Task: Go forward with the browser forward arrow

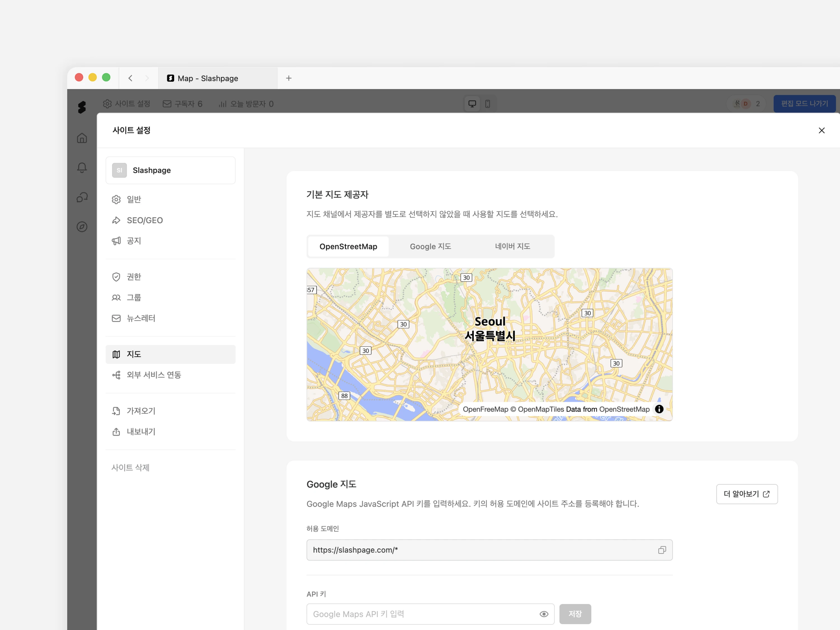Action: 147,78
